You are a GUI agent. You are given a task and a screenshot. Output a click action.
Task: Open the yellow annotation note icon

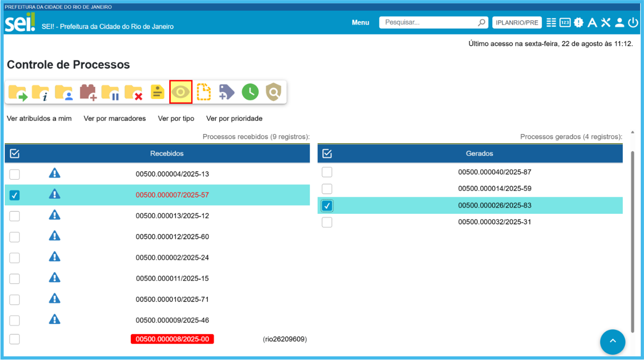coord(157,93)
